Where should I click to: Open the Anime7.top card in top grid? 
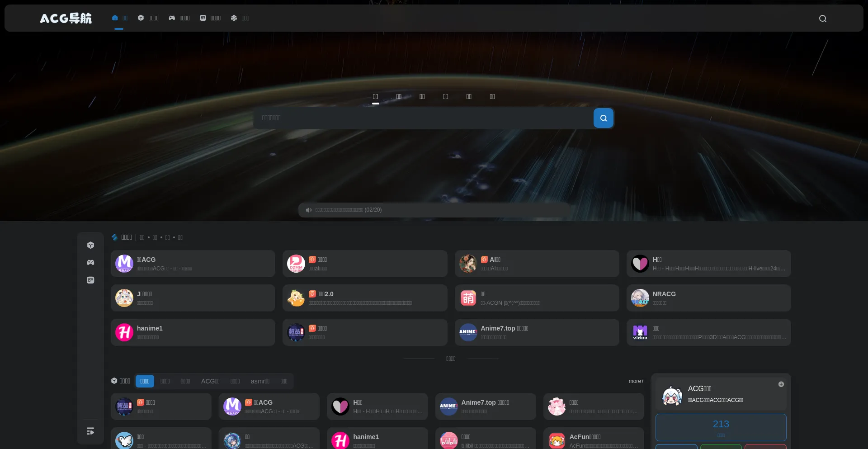coord(537,332)
